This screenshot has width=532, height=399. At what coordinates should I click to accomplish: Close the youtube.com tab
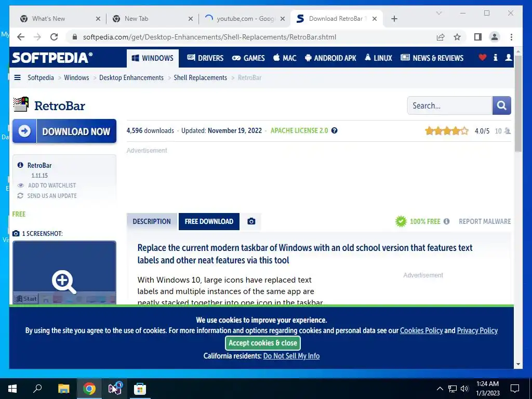coord(282,19)
